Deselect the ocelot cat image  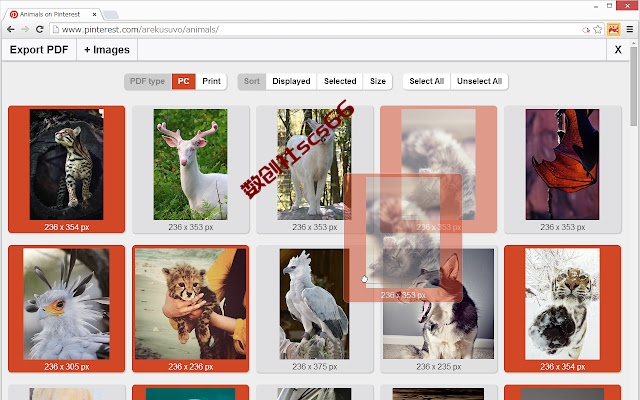coord(67,169)
